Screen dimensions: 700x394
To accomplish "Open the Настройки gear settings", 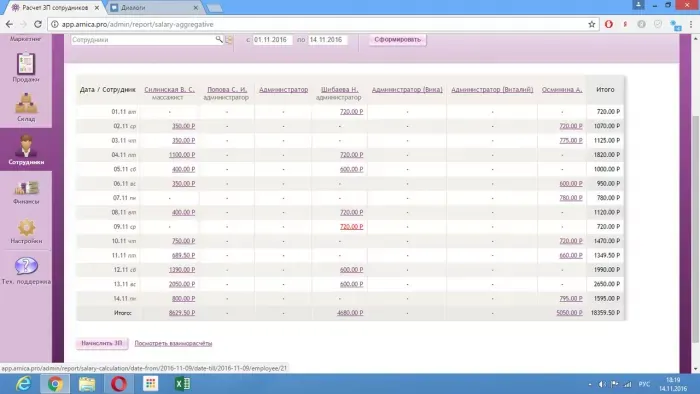I will coord(26,231).
